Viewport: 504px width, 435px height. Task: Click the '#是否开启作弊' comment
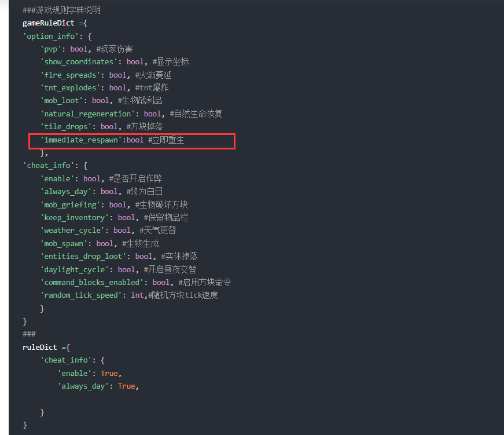click(x=135, y=179)
